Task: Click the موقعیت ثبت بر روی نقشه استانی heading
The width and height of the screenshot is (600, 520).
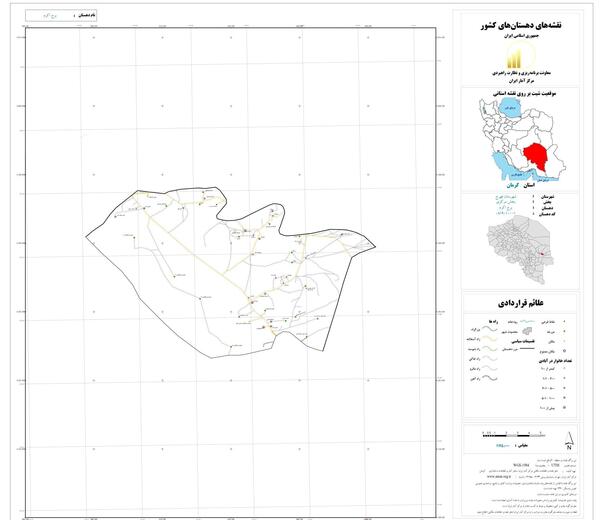Action: point(524,93)
